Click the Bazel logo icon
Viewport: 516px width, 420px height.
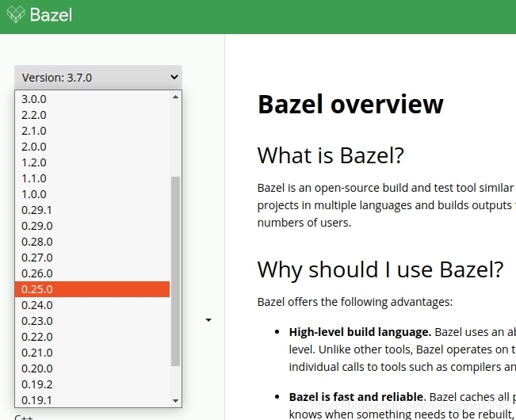point(16,14)
